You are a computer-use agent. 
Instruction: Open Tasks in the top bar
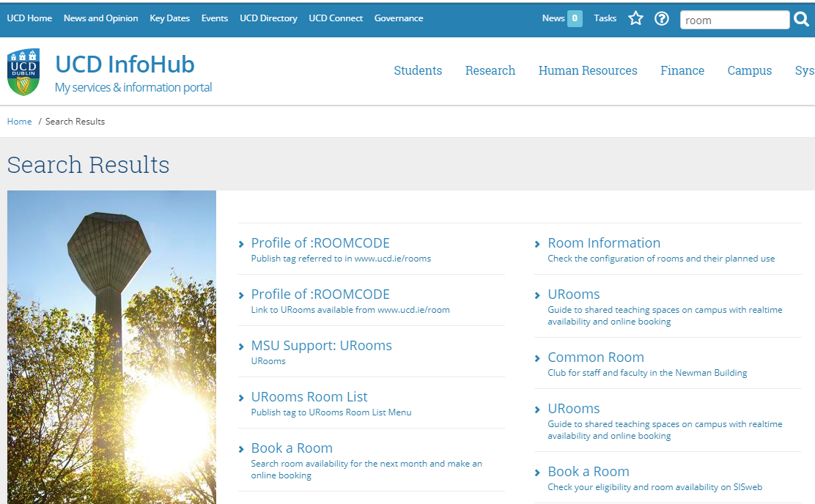pos(605,18)
